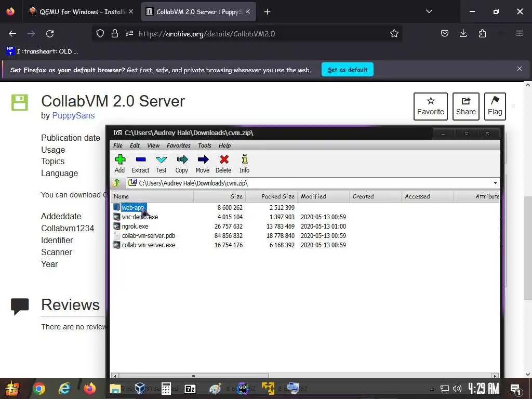
Task: Go up one folder level in 7-Zip
Action: pyautogui.click(x=116, y=183)
